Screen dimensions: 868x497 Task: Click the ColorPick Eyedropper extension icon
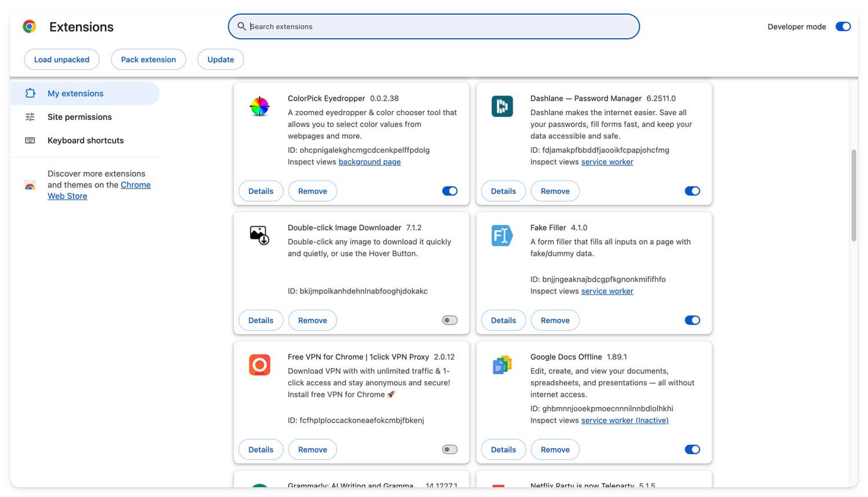(259, 106)
